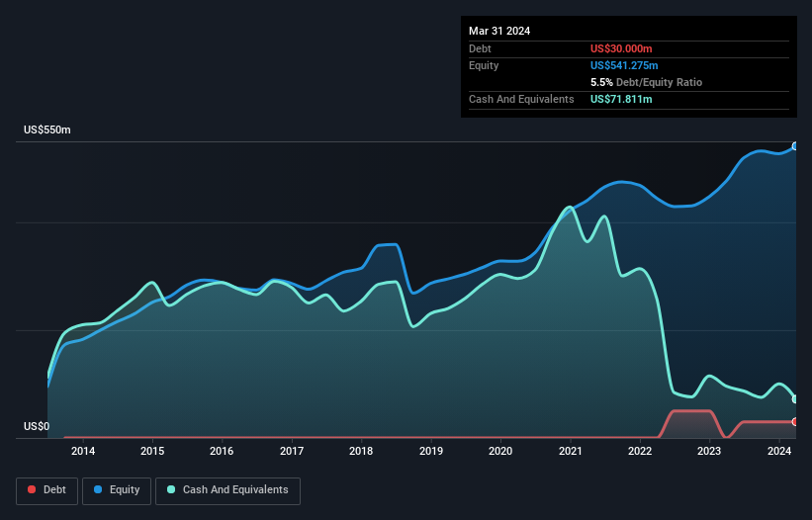Click the 2019 x-axis label
The width and height of the screenshot is (812, 520).
431,451
